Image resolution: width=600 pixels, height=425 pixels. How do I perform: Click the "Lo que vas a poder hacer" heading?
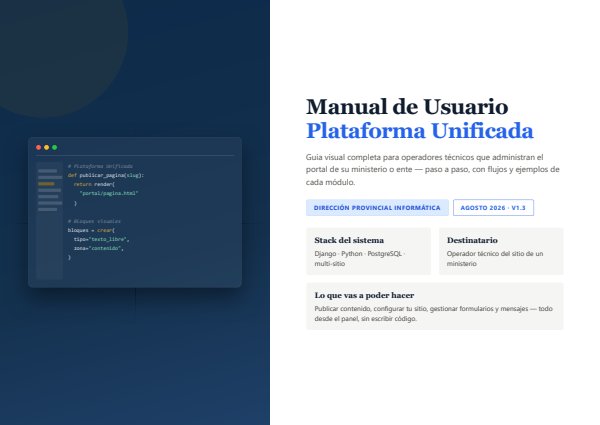[364, 295]
